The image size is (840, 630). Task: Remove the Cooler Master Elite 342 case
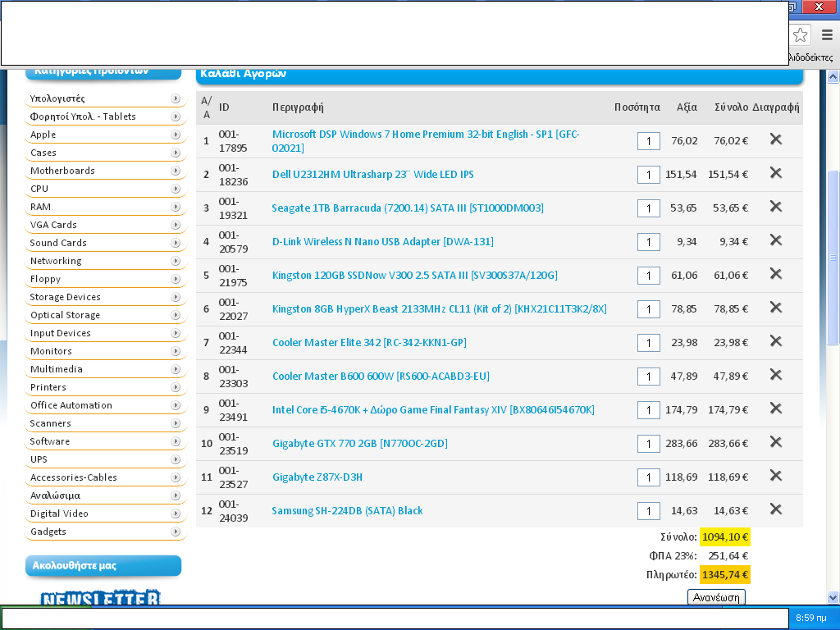click(775, 341)
